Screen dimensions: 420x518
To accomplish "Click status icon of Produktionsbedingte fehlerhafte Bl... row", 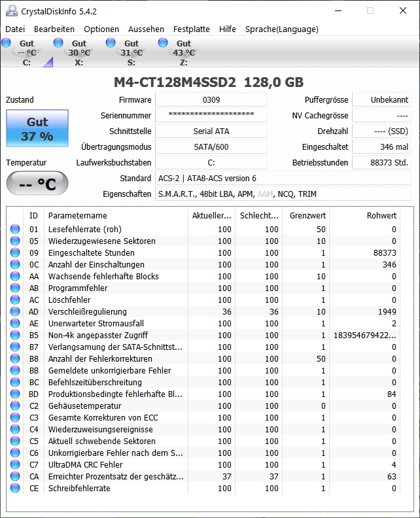I will coord(15,394).
